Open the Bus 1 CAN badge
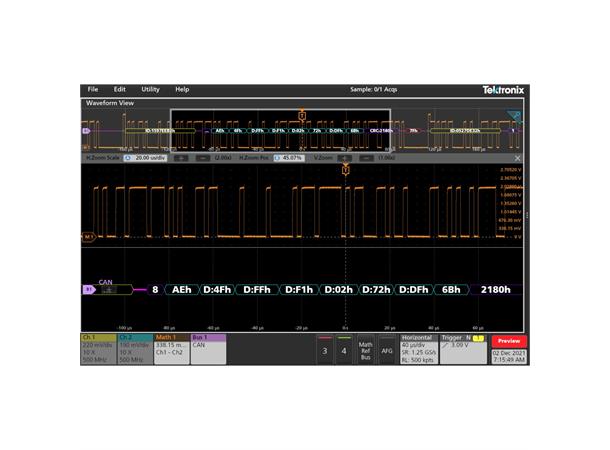 [208, 349]
